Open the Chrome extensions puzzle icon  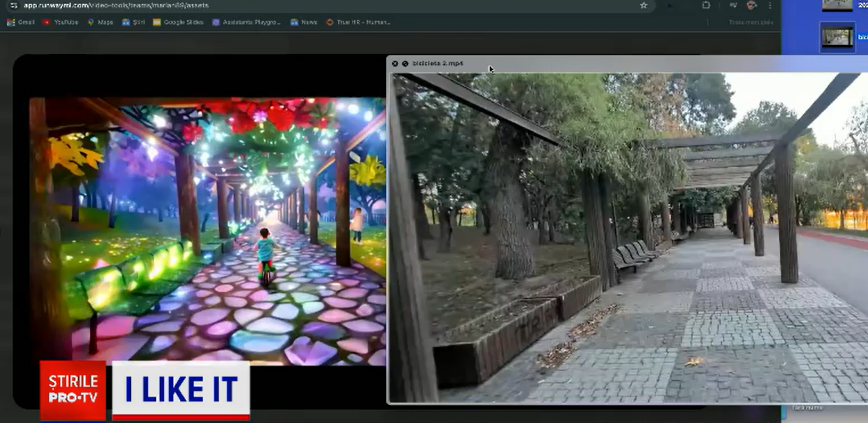click(x=706, y=5)
